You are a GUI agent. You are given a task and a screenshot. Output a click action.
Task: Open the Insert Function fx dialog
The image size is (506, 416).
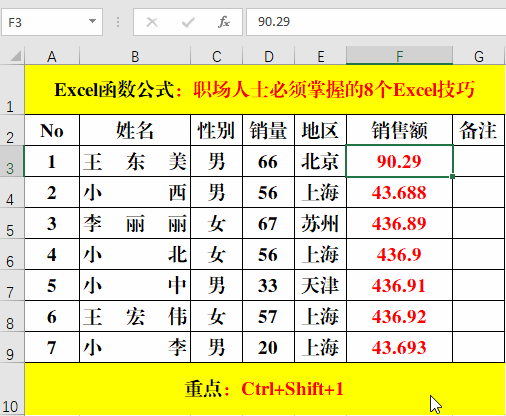point(224,22)
